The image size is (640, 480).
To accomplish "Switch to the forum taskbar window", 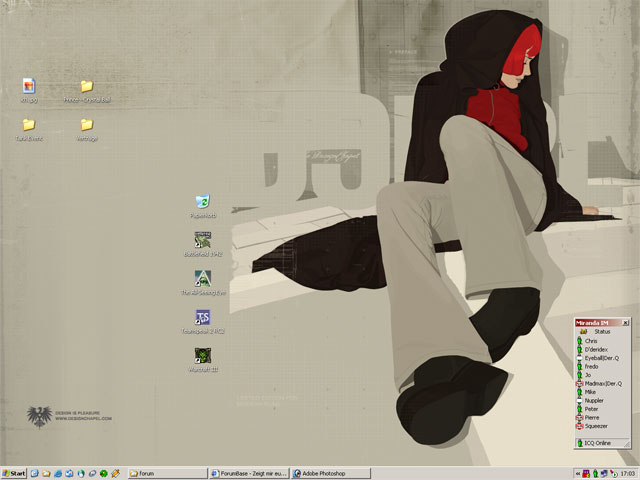I will click(x=168, y=473).
